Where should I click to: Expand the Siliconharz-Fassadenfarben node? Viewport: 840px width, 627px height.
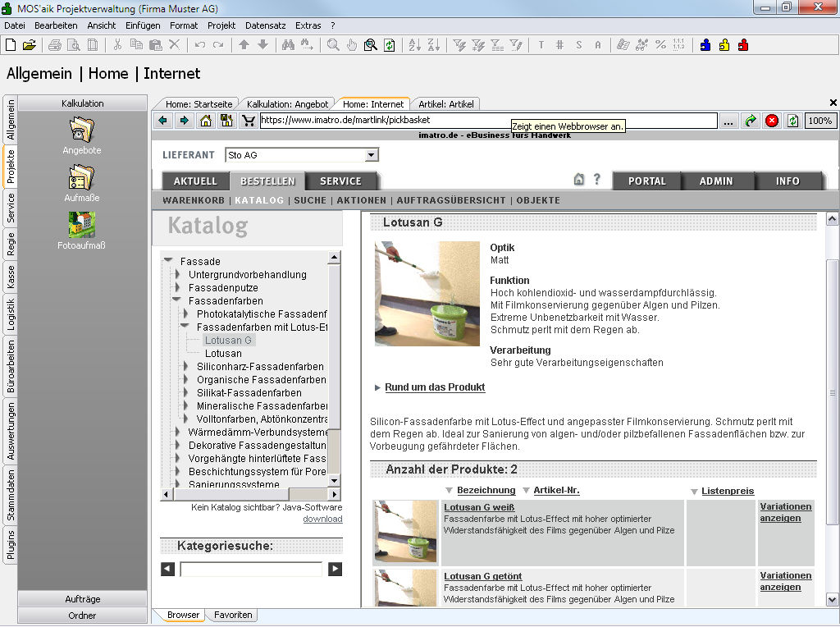(x=185, y=367)
